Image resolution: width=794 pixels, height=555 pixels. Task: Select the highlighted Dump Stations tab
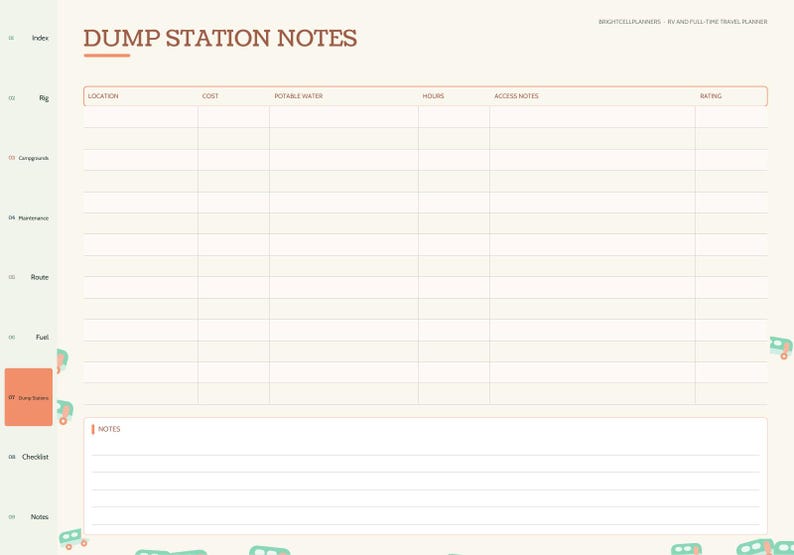pyautogui.click(x=29, y=397)
